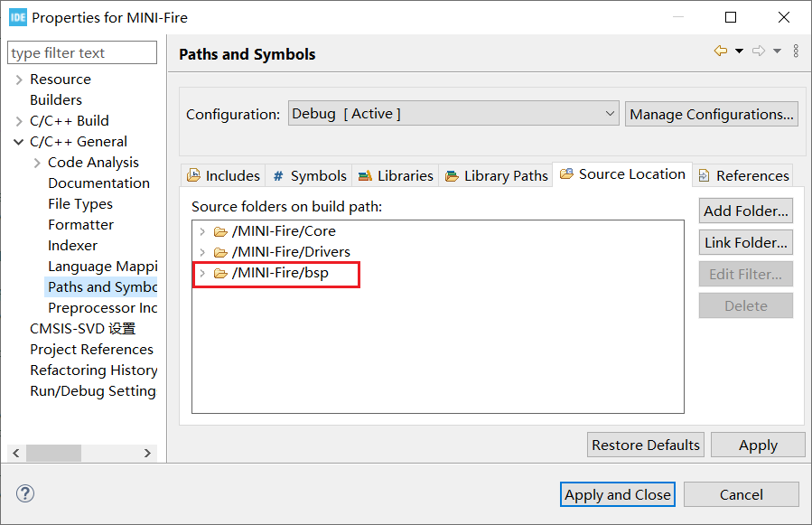Switch to the Includes tab
Screen dimensions: 812x525
[x=223, y=175]
